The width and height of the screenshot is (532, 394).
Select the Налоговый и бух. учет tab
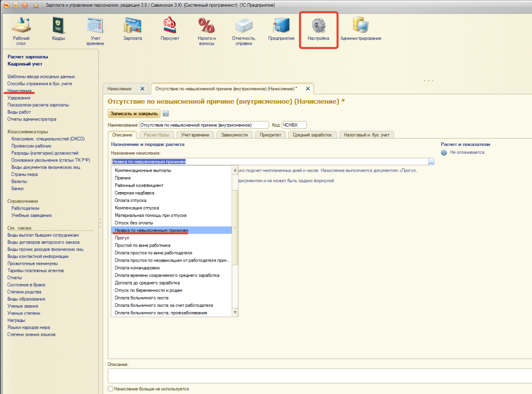(x=366, y=134)
